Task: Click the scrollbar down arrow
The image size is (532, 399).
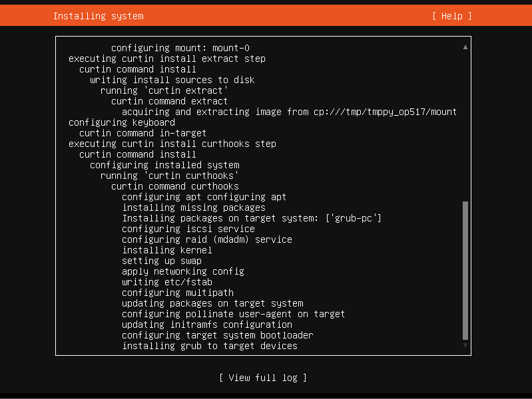Action: (x=465, y=345)
